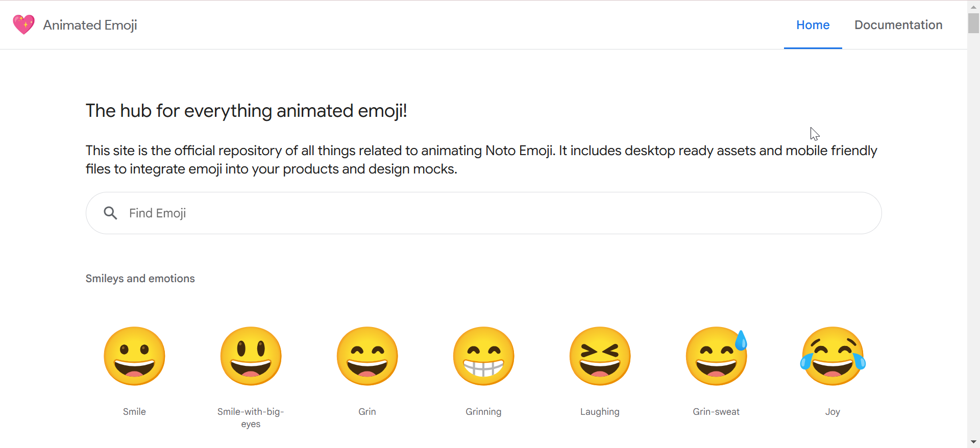This screenshot has height=448, width=980.
Task: Click the "Grinning" label text
Action: [x=483, y=412]
